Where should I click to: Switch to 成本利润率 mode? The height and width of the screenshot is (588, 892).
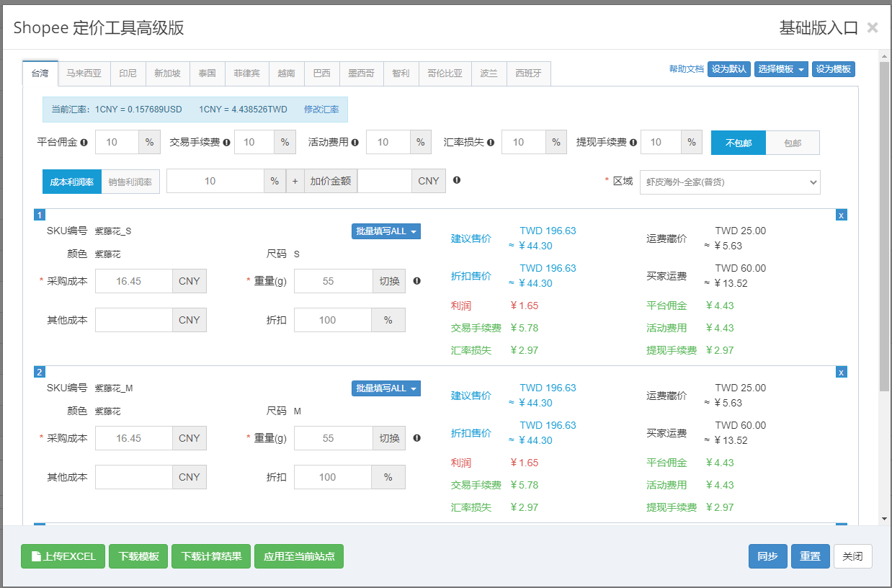pos(71,182)
